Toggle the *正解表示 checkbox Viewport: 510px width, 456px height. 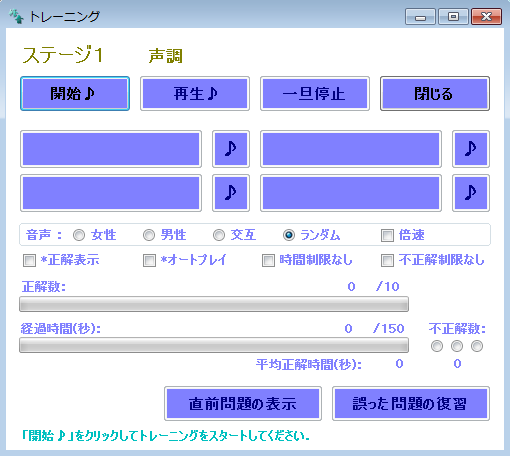(29, 260)
